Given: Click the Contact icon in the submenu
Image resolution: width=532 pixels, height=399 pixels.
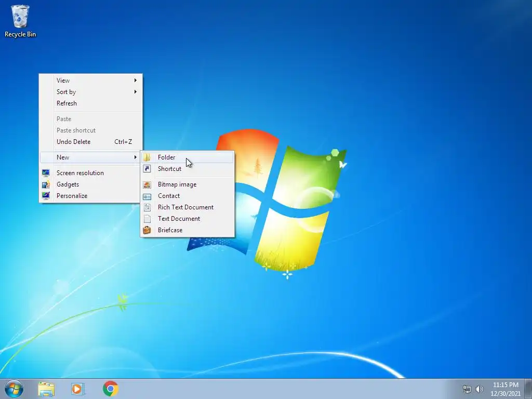Looking at the screenshot, I should coord(147,196).
